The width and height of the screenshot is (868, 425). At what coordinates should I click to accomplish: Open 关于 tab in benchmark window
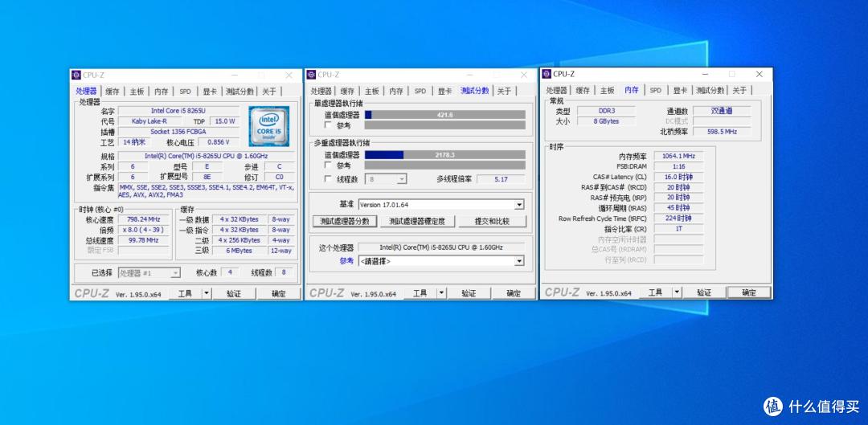pos(504,91)
